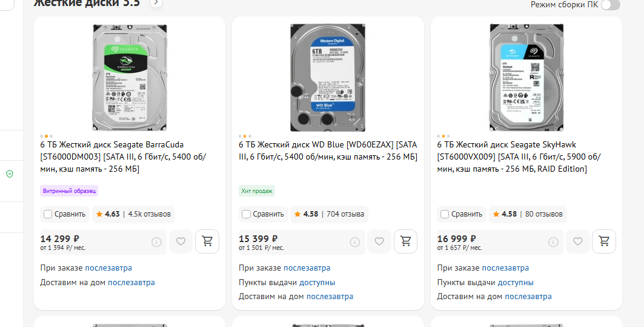Image resolution: width=644 pixels, height=327 pixels.
Task: Enable Compare for Seagate SkyHawk
Action: [x=445, y=214]
